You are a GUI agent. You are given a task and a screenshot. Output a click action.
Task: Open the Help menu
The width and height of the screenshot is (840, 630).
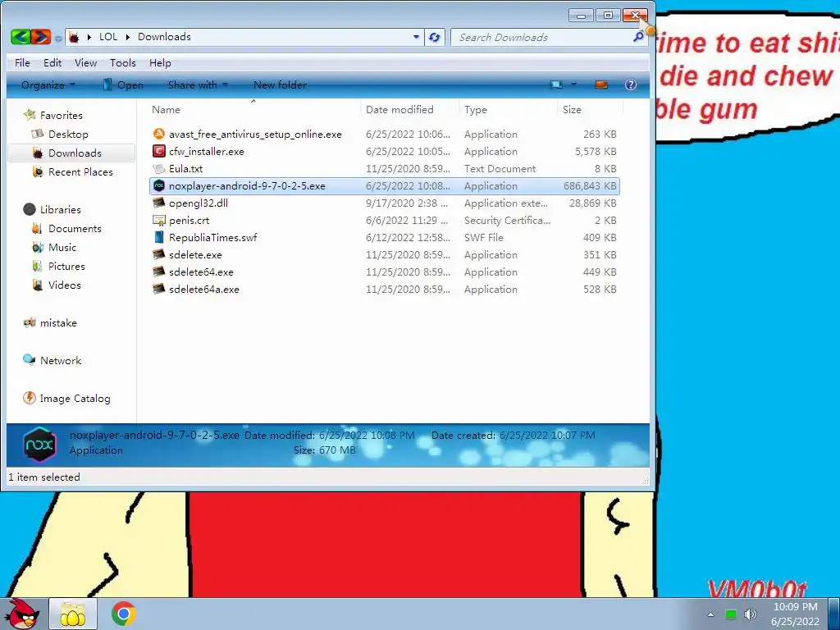click(160, 62)
